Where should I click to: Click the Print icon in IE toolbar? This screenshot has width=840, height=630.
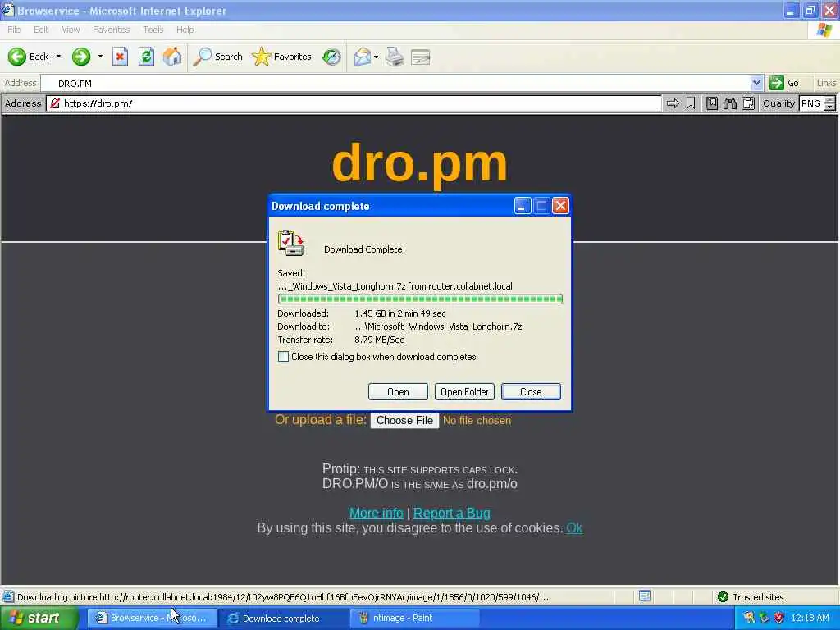coord(395,57)
